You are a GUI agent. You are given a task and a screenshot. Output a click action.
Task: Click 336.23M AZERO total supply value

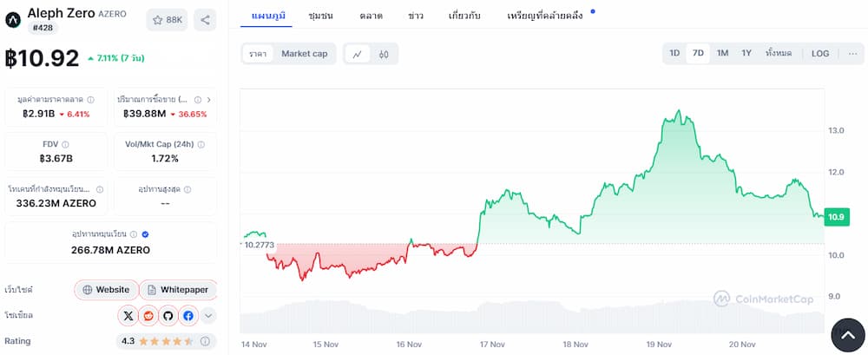point(56,203)
